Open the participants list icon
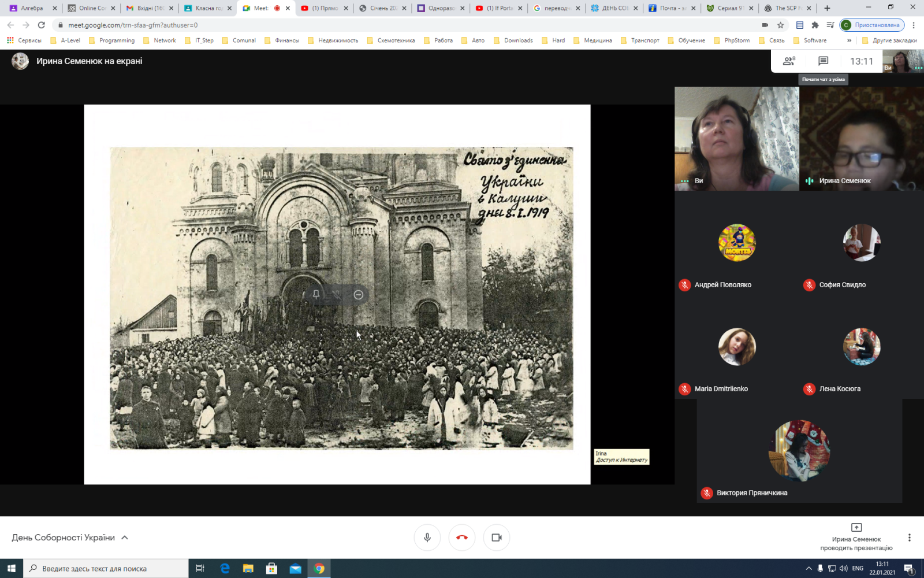Viewport: 924px width, 578px height. pos(788,61)
